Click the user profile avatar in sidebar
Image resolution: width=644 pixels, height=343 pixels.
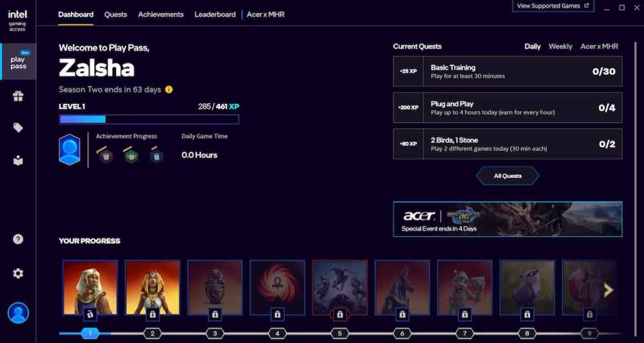coord(18,313)
